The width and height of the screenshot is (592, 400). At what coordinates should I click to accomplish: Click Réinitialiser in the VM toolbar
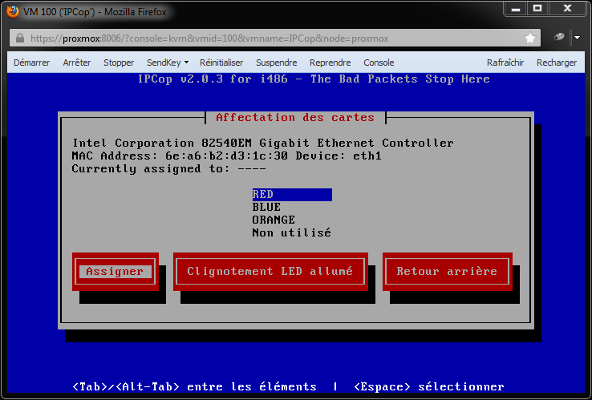tap(221, 63)
